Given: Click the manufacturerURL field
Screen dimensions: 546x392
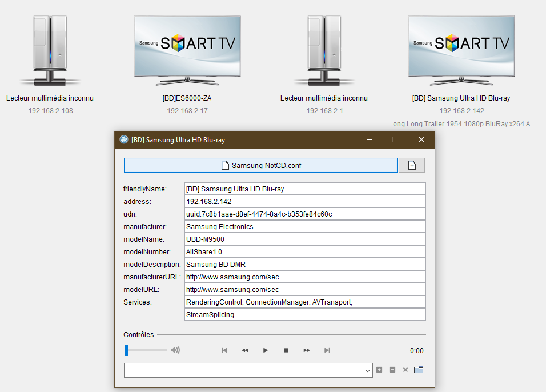Looking at the screenshot, I should tap(305, 277).
